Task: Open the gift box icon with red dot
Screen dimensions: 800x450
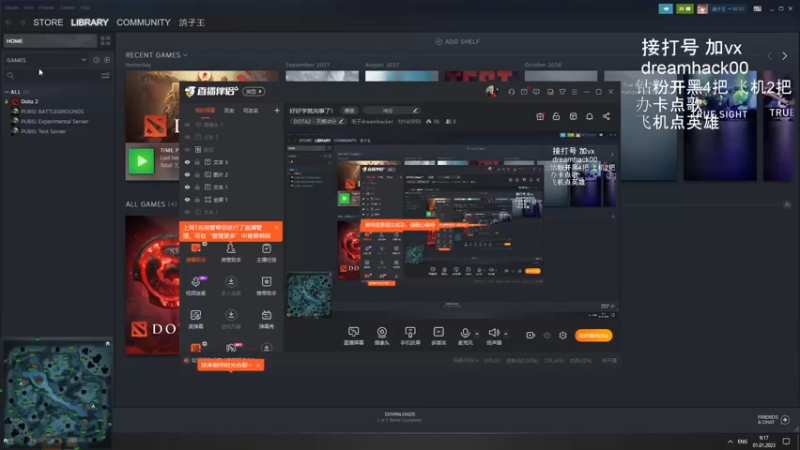Action: click(540, 116)
